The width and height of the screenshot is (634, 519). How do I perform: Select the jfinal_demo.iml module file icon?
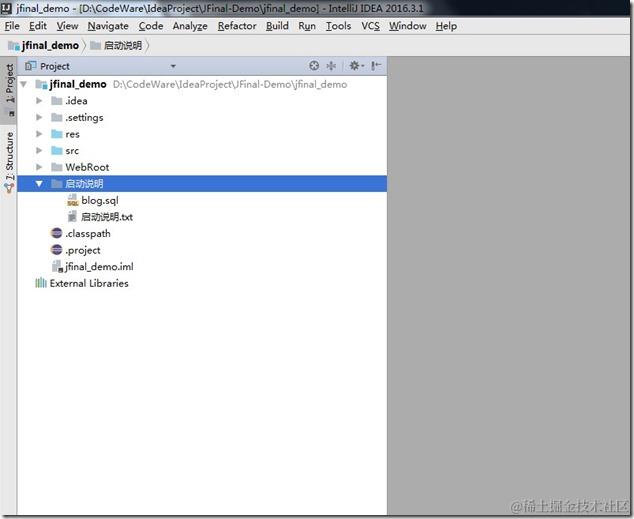(57, 266)
